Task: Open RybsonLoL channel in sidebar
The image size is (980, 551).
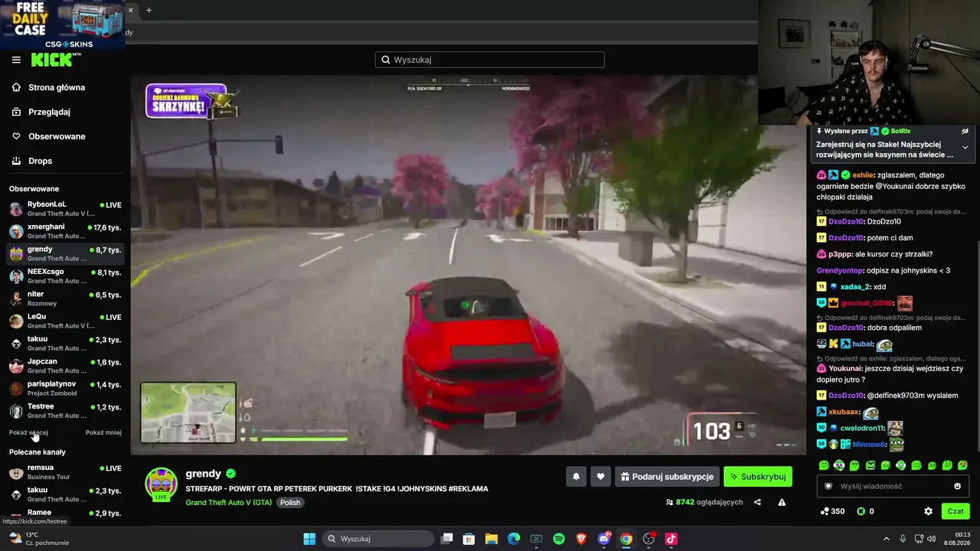Action: pos(65,209)
